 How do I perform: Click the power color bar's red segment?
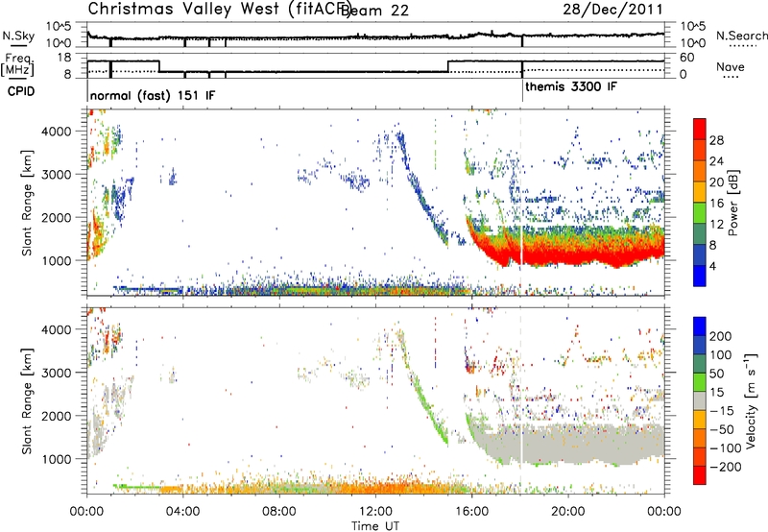[x=700, y=130]
